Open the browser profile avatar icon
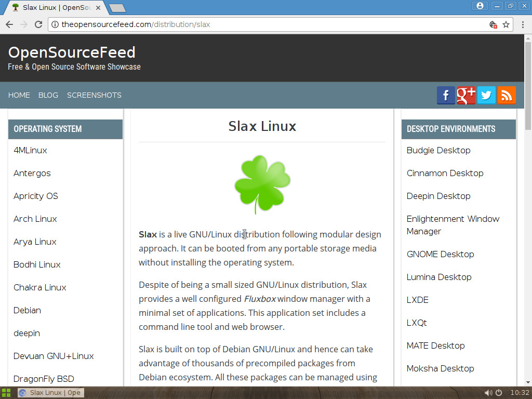Screen dimensions: 532x399 click(480, 5)
